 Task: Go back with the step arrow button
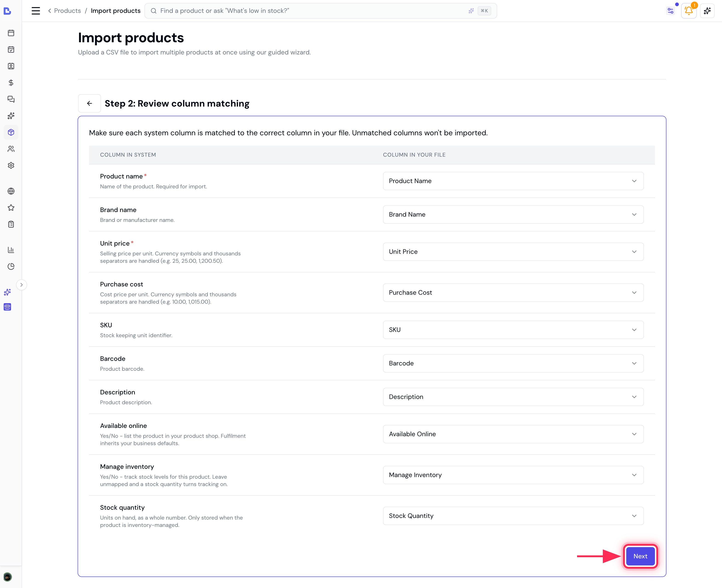pos(89,103)
